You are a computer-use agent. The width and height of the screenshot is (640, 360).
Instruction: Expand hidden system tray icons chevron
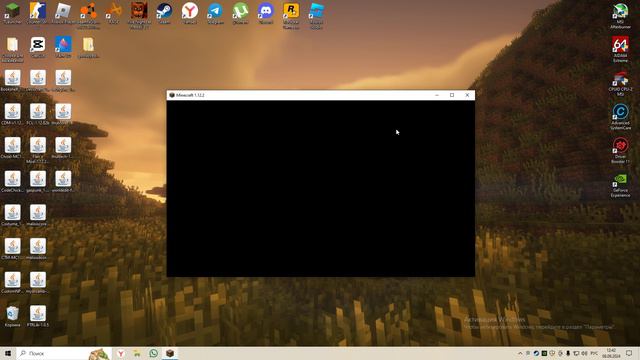tap(520, 353)
